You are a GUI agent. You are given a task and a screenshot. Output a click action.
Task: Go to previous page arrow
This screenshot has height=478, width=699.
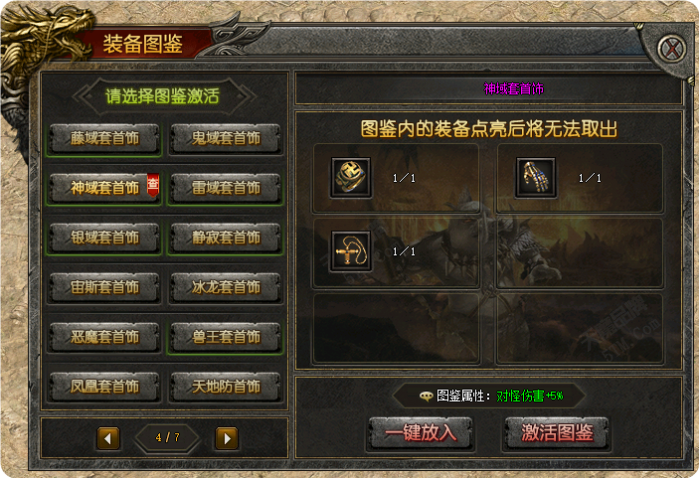point(108,438)
